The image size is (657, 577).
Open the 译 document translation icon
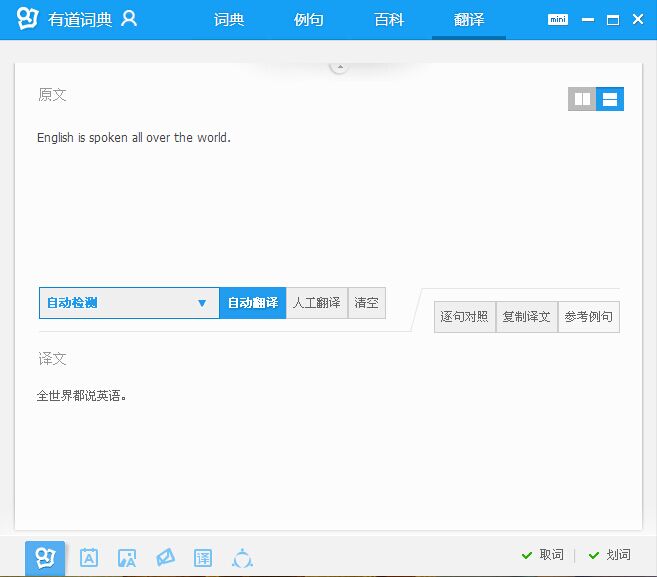(203, 558)
